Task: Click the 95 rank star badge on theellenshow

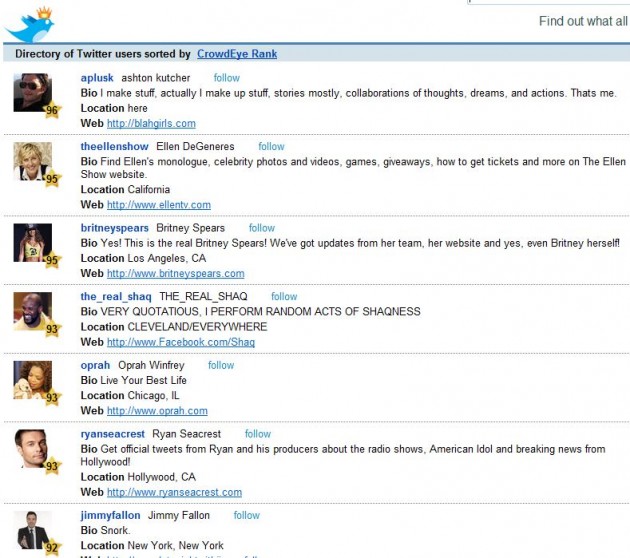Action: point(52,179)
